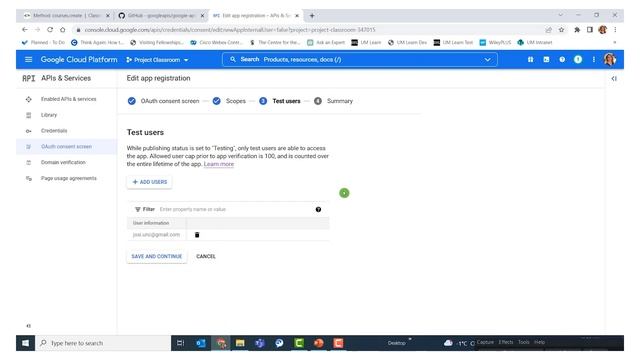Image resolution: width=640 pixels, height=360 pixels.
Task: Open the gift/free trial icon in header
Action: [x=530, y=60]
